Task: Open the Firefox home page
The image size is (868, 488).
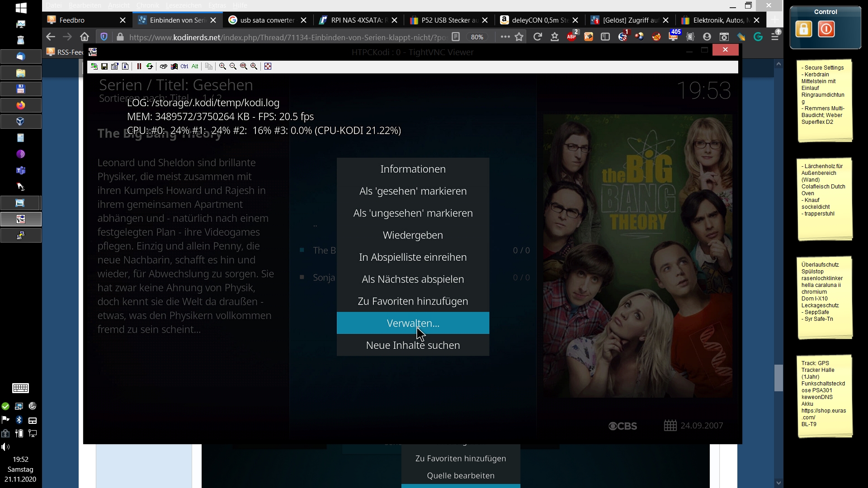Action: point(85,37)
